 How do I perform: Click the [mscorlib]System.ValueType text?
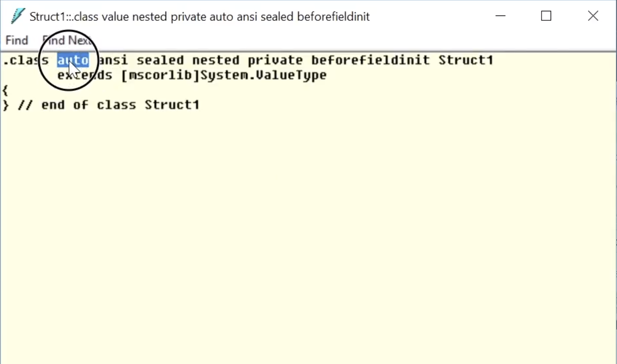coord(224,75)
